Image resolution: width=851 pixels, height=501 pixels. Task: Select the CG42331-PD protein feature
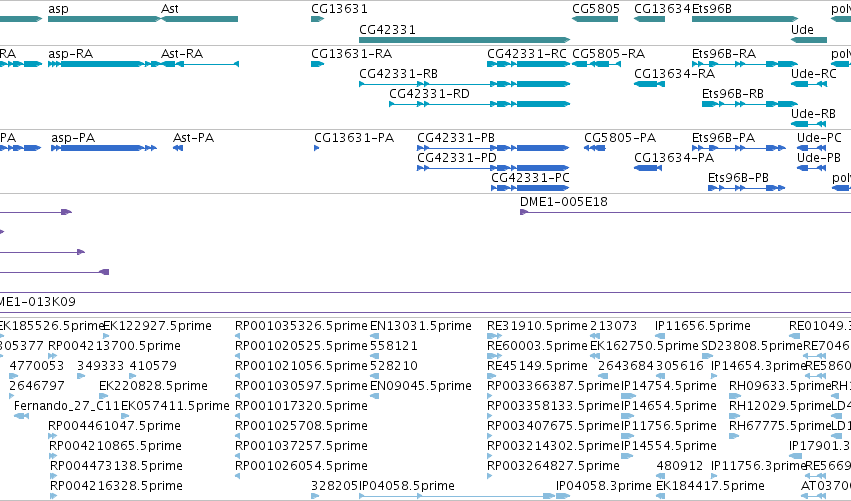[493, 168]
